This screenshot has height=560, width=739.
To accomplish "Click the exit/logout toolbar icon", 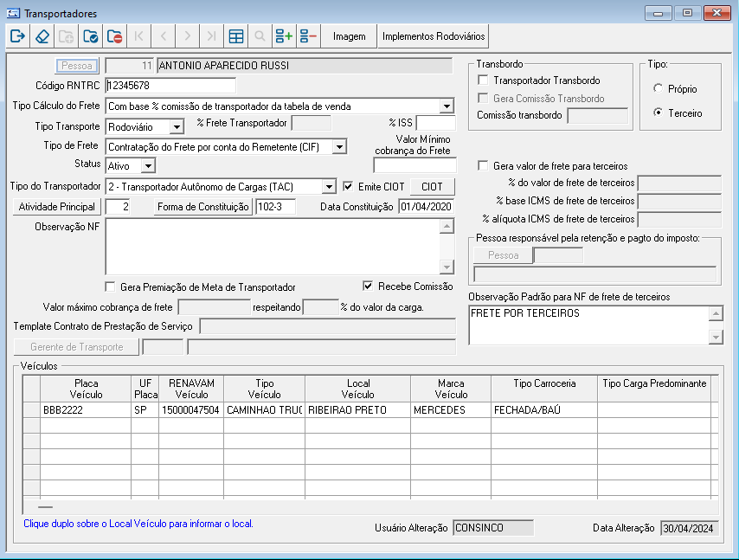I will click(x=17, y=36).
